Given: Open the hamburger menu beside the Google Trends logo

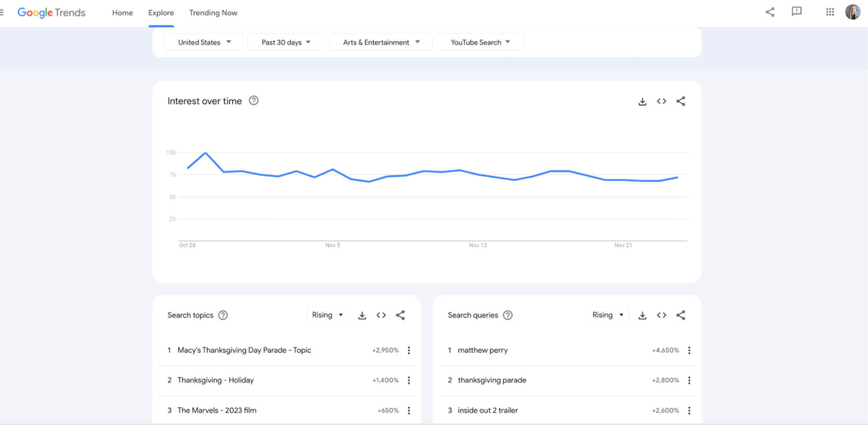Looking at the screenshot, I should (x=2, y=12).
